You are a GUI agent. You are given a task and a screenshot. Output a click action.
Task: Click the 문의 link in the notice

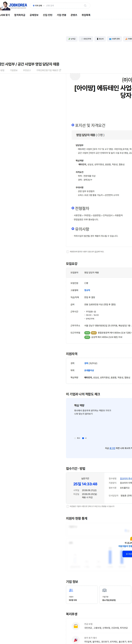pyautogui.click(x=96, y=251)
